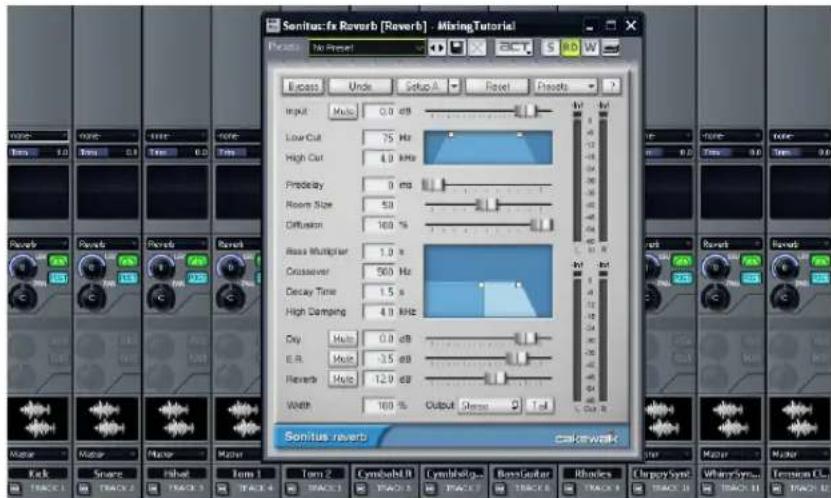Select the Kick track name
831x498 pixels.
(x=38, y=474)
